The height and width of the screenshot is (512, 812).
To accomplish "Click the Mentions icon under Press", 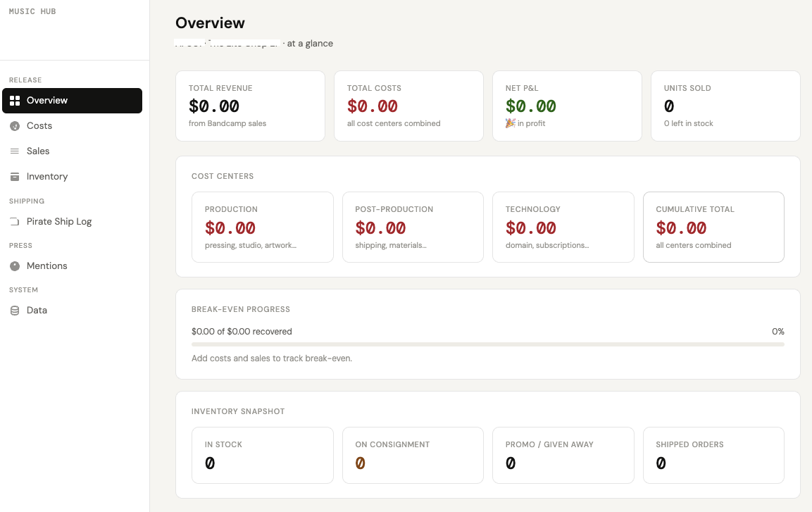I will tap(15, 266).
